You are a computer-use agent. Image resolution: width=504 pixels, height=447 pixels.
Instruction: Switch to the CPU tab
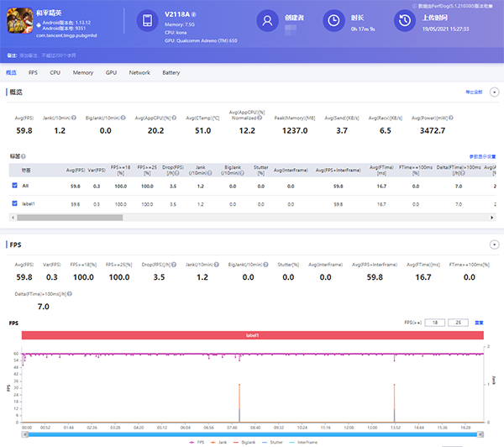(x=55, y=73)
